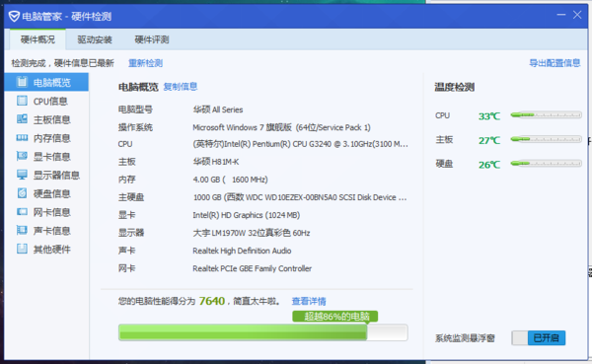Click the 导出配置信息 link
The height and width of the screenshot is (364, 592).
[x=555, y=63]
